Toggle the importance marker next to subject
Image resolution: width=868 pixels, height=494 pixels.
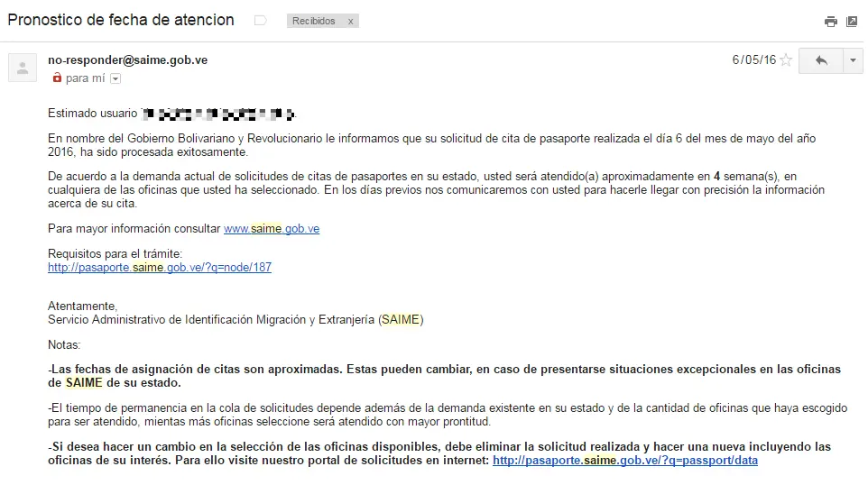tap(260, 21)
